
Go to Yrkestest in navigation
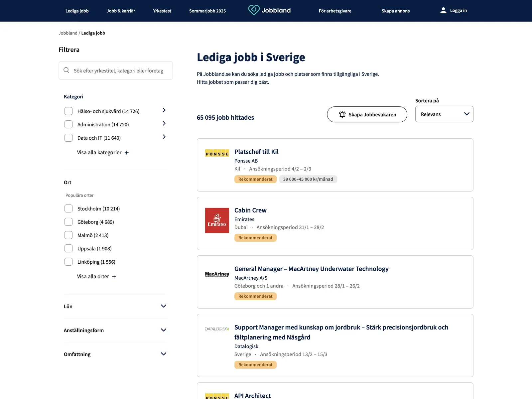162,11
